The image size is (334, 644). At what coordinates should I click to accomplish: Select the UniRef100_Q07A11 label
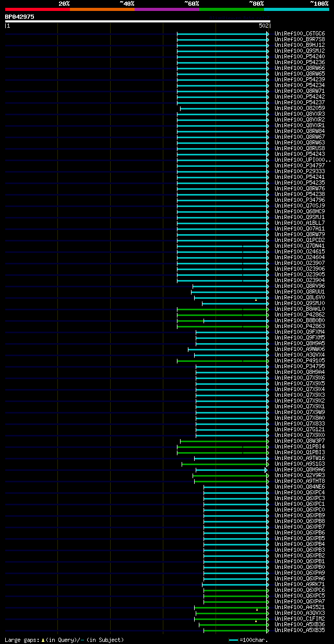(x=300, y=228)
